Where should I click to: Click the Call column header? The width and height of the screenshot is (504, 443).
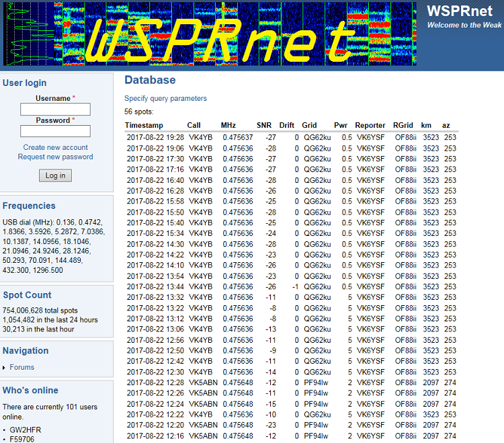(194, 125)
